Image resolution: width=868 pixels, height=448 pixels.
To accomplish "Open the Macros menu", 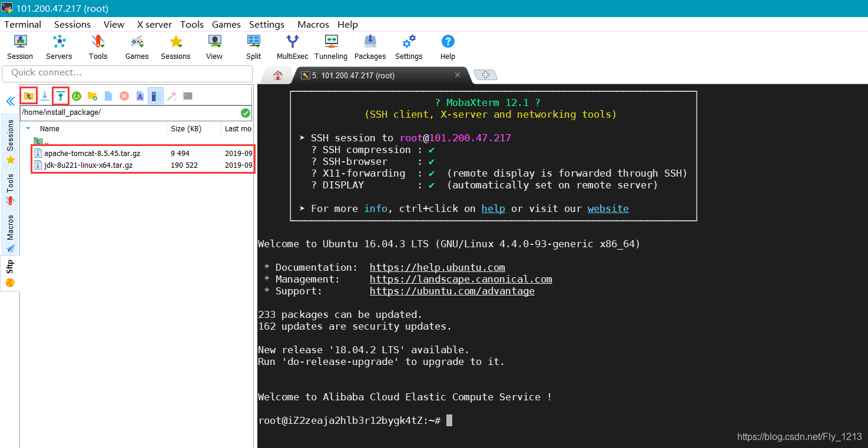I will pos(313,24).
